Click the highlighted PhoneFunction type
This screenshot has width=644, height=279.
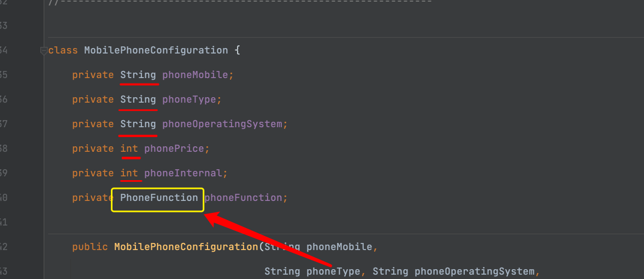point(159,198)
